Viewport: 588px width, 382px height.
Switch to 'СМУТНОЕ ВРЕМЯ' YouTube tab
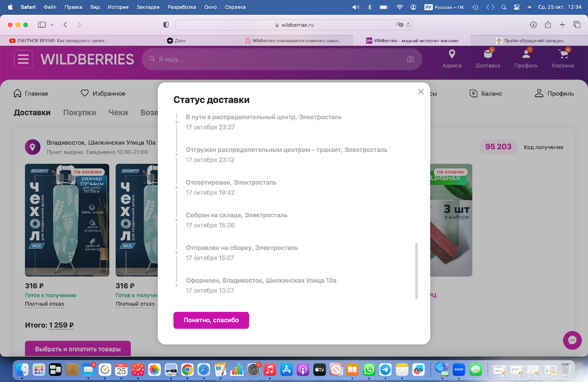point(59,40)
